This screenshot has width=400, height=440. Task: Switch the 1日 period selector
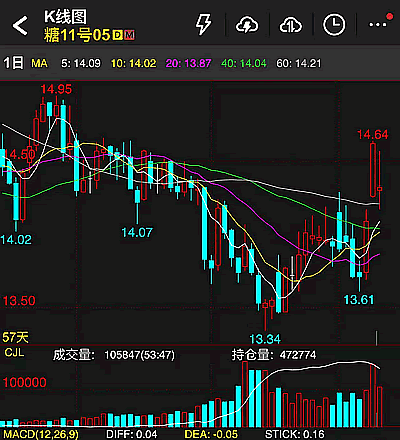tap(13, 63)
